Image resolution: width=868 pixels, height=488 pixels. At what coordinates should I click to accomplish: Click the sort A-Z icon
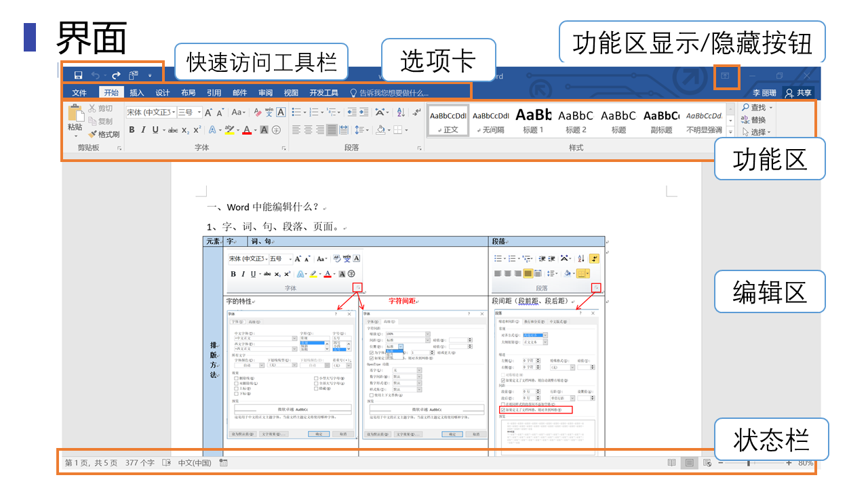[400, 113]
